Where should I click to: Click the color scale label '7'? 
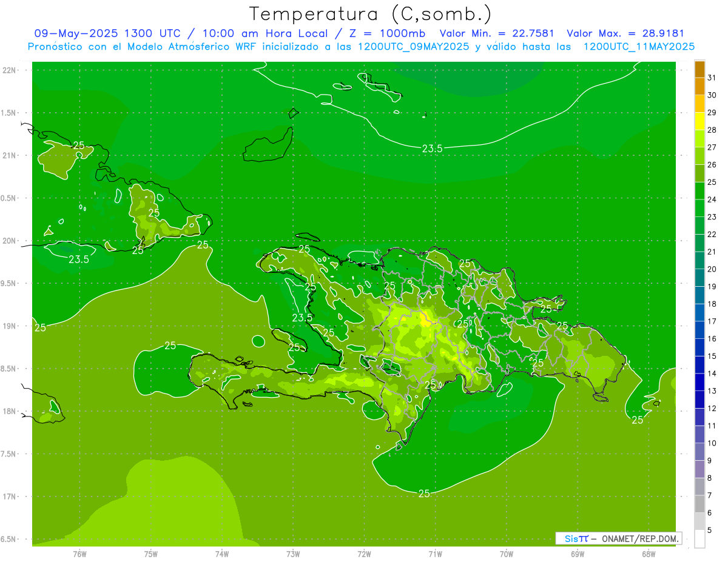[x=710, y=495]
